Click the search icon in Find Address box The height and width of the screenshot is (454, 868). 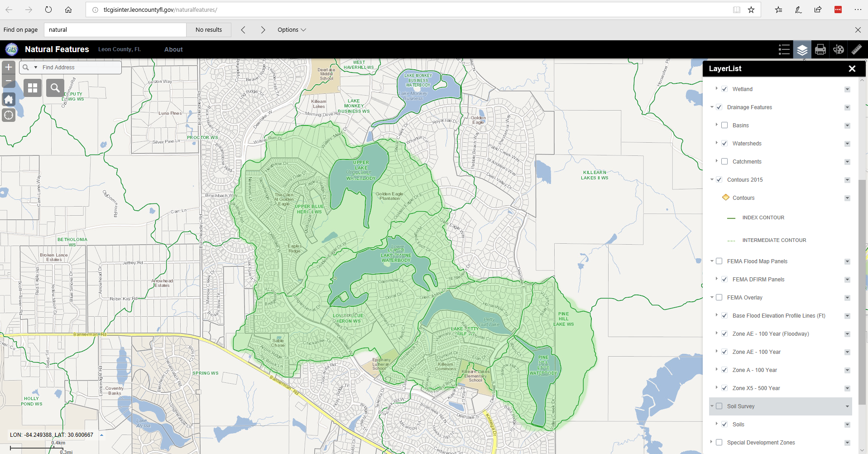pyautogui.click(x=26, y=68)
